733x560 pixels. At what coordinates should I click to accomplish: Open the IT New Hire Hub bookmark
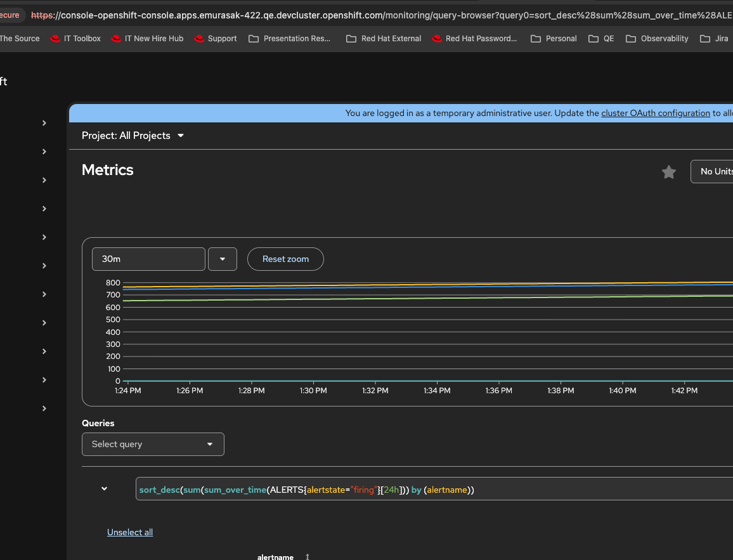click(x=147, y=39)
